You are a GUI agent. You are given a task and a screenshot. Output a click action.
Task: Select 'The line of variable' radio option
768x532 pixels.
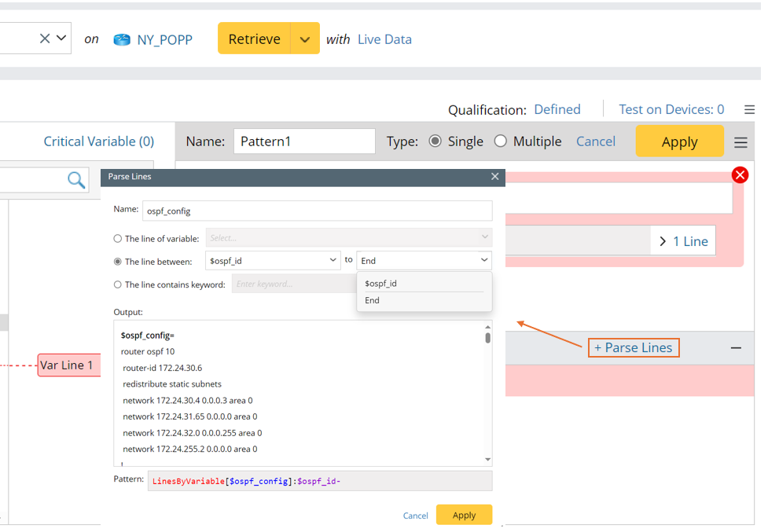(118, 239)
